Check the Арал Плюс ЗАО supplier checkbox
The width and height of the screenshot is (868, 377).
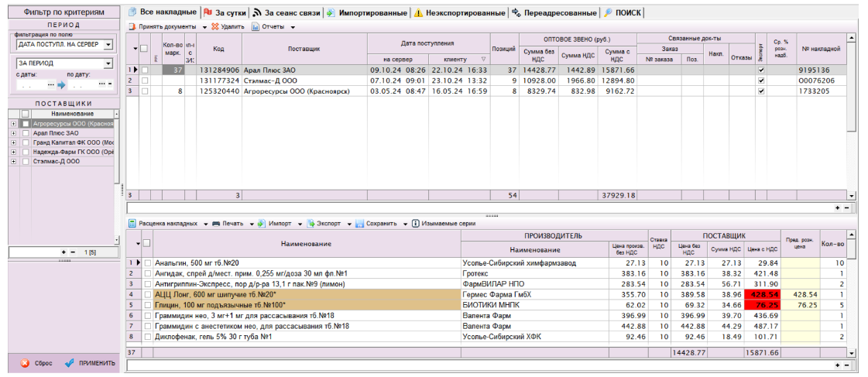(26, 133)
